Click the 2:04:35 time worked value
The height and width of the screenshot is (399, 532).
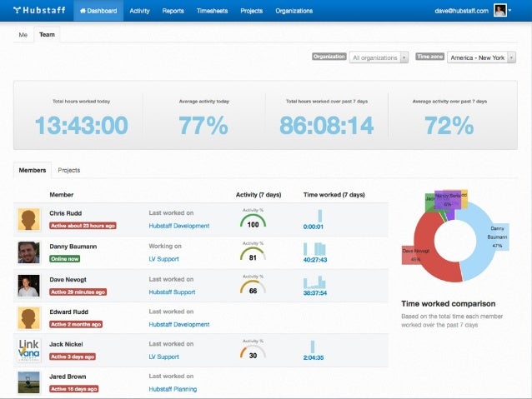314,357
